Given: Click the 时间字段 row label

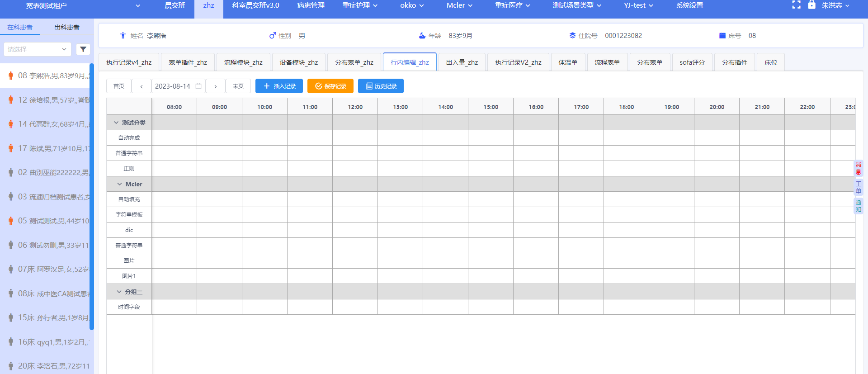Looking at the screenshot, I should click(x=129, y=307).
